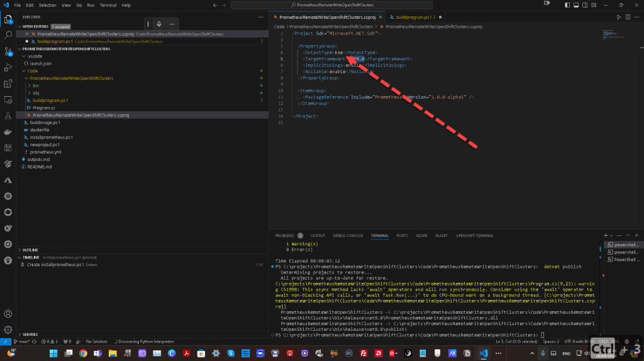Open Program.cs in the file tree
Viewport: 644px width, 361px height.
pos(43,108)
